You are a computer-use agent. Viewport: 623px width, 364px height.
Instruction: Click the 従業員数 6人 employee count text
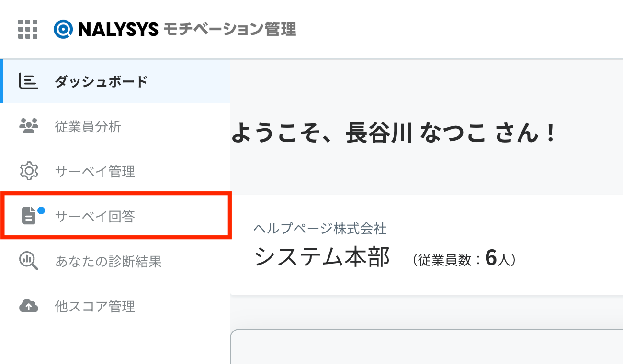(464, 259)
